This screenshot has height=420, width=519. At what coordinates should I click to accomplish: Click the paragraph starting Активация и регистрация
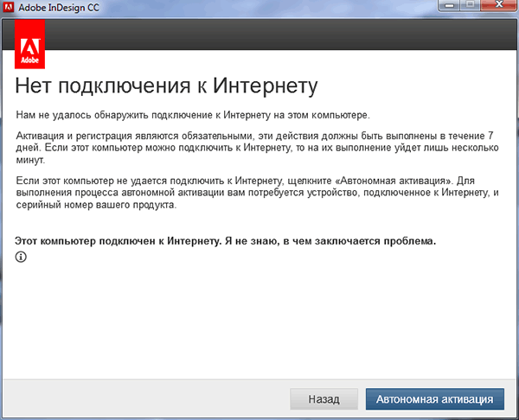[257, 148]
